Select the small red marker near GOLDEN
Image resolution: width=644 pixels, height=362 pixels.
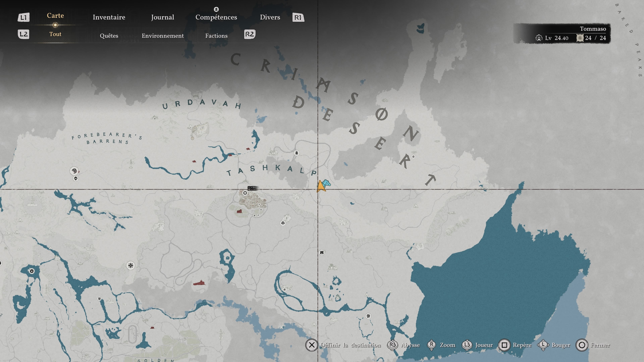152,327
